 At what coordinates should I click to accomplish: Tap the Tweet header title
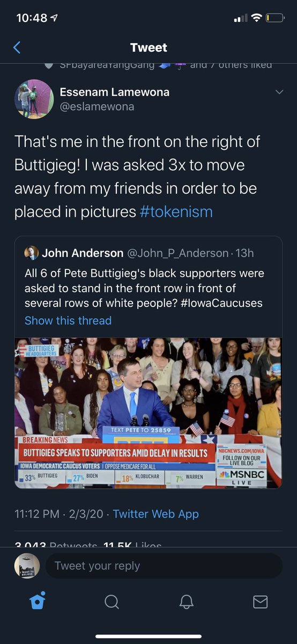pyautogui.click(x=148, y=48)
